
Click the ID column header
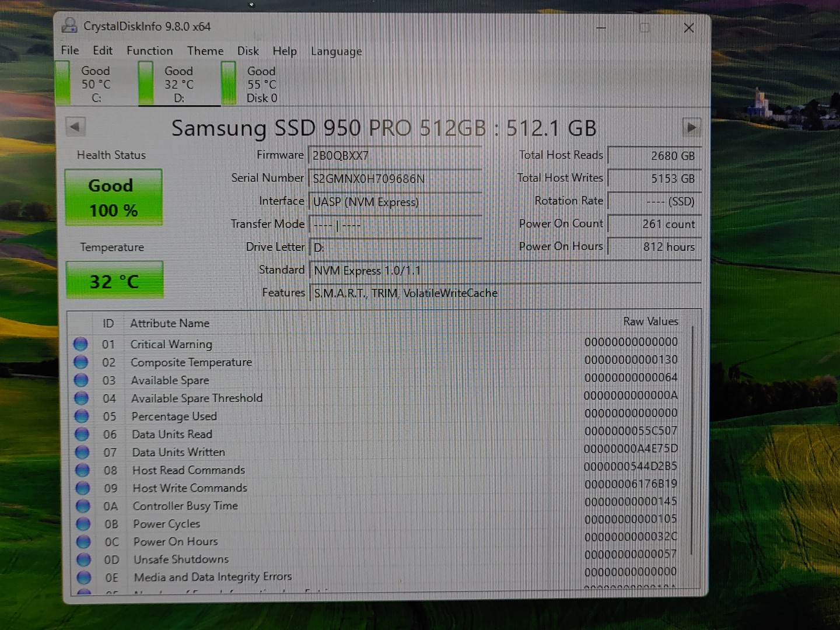click(x=108, y=323)
